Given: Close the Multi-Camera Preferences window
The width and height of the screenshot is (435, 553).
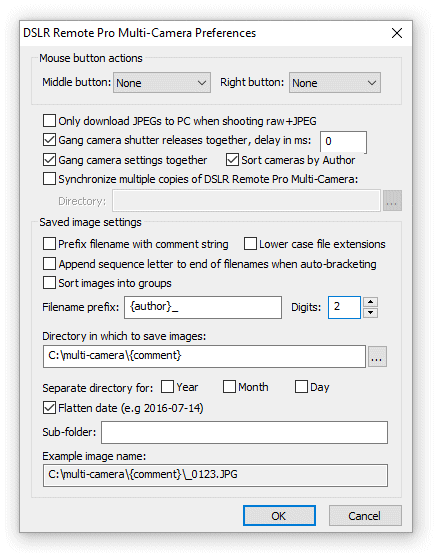Looking at the screenshot, I should (x=397, y=33).
